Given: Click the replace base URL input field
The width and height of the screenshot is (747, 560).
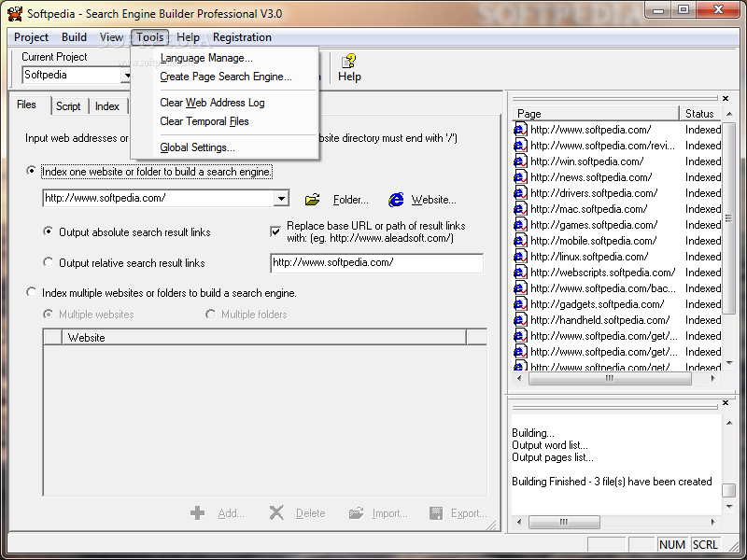Looking at the screenshot, I should point(377,263).
